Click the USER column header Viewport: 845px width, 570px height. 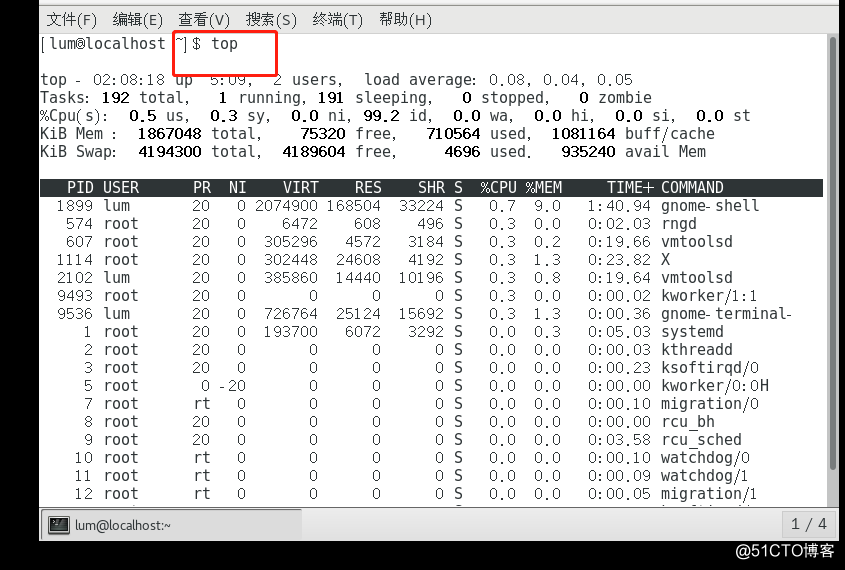[x=121, y=187]
